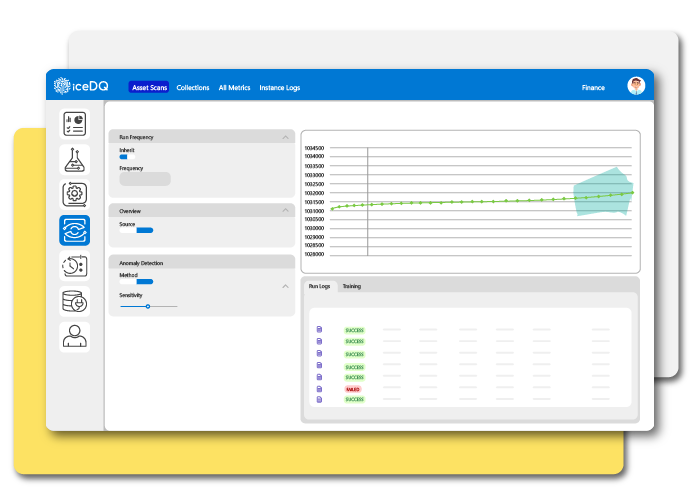Open the gear workflow sidebar icon
The height and width of the screenshot is (500, 700).
tap(75, 195)
